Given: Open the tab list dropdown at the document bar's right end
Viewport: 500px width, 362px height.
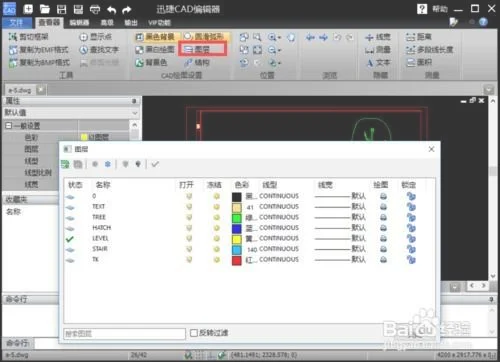Looking at the screenshot, I should click(489, 90).
